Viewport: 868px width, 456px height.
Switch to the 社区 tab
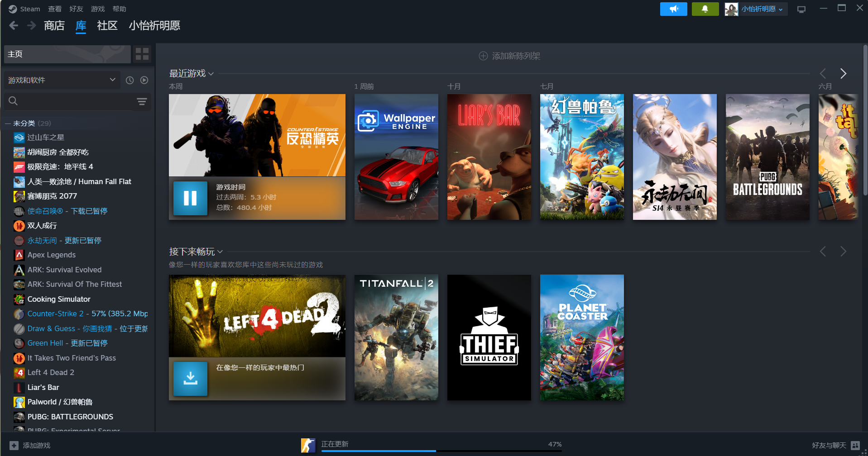pyautogui.click(x=107, y=25)
